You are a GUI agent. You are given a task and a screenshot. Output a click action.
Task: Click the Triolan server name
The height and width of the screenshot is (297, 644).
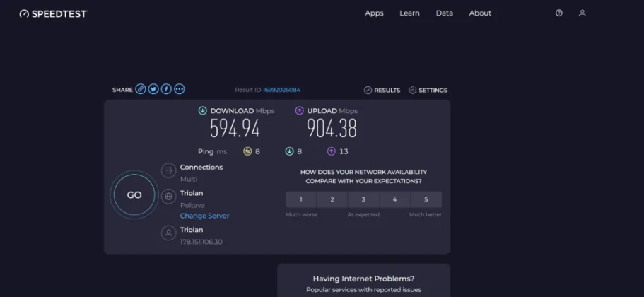point(192,193)
